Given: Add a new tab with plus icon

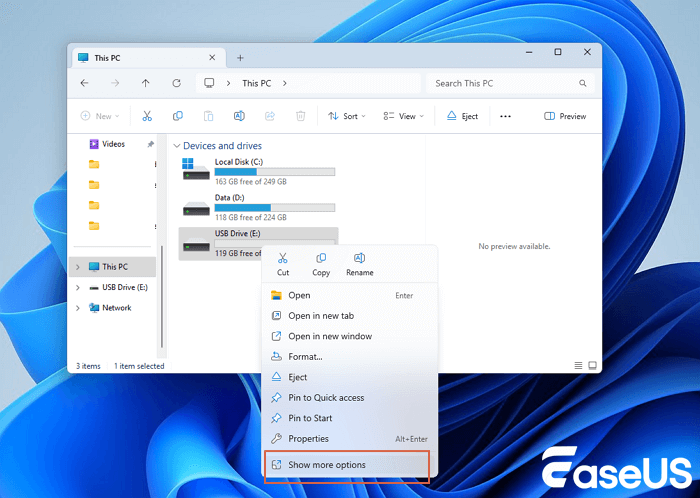Looking at the screenshot, I should pyautogui.click(x=240, y=58).
